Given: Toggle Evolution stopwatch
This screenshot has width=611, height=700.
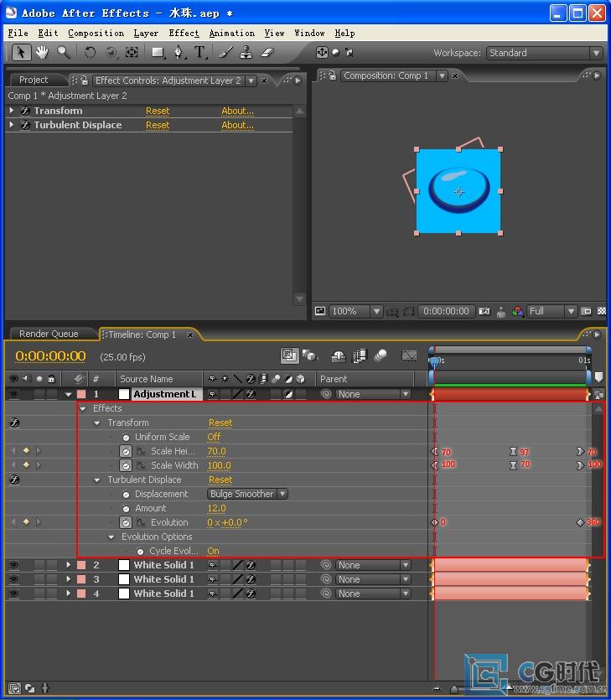Looking at the screenshot, I should point(126,522).
